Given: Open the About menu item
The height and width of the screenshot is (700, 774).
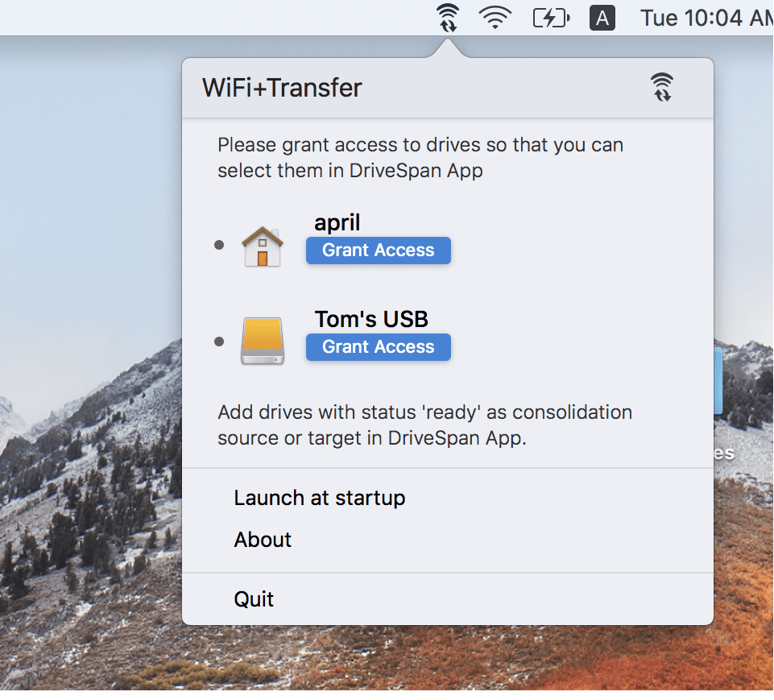Looking at the screenshot, I should [x=263, y=540].
